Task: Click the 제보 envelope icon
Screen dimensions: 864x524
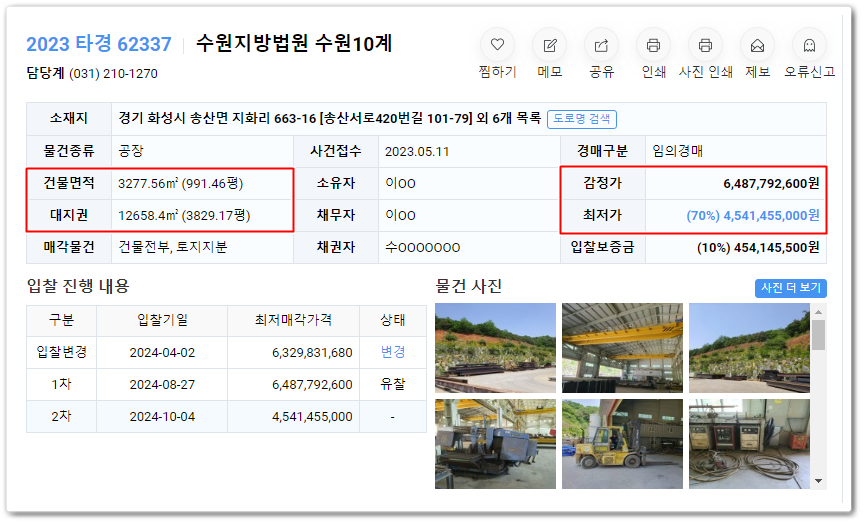Action: (x=757, y=45)
